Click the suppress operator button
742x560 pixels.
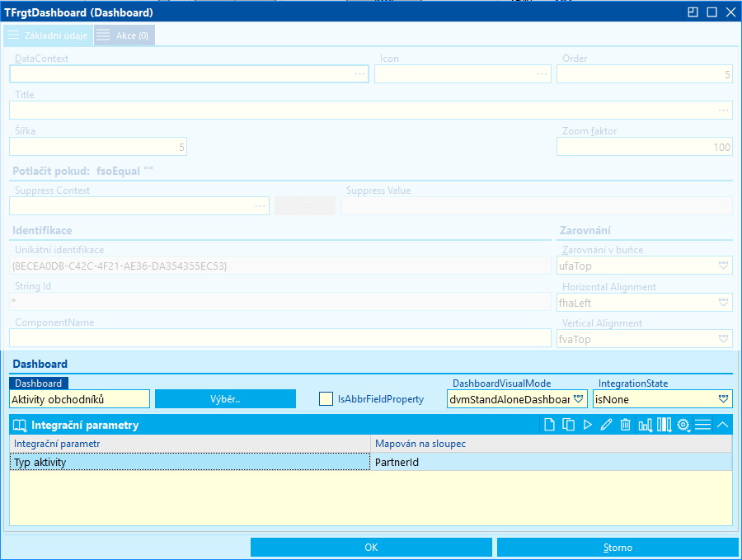coord(305,206)
